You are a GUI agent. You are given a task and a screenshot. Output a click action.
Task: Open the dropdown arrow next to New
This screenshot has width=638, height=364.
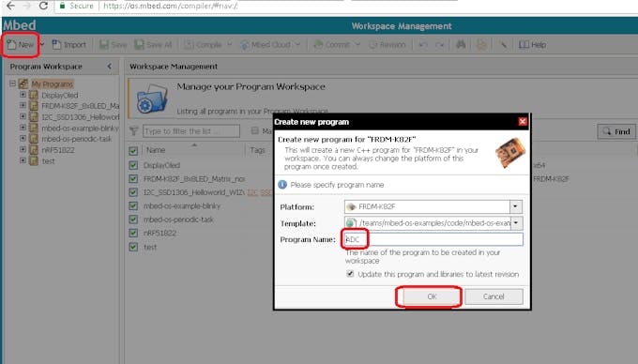pos(42,45)
